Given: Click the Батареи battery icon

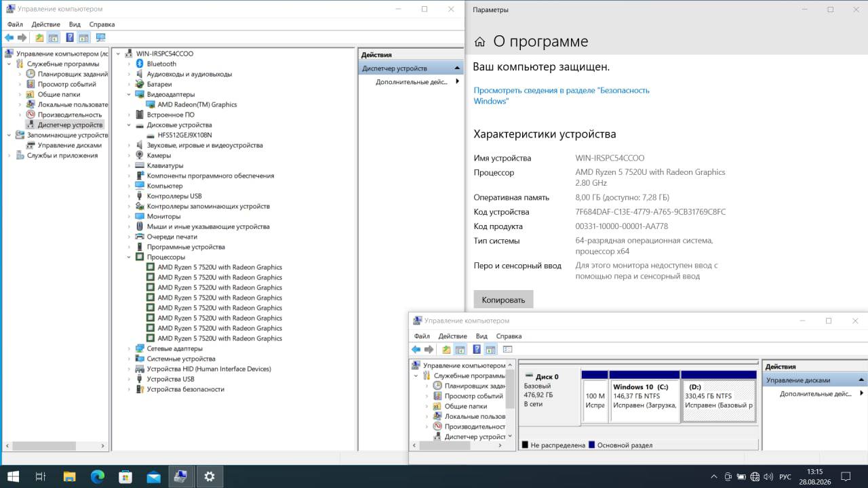Looking at the screenshot, I should point(140,84).
